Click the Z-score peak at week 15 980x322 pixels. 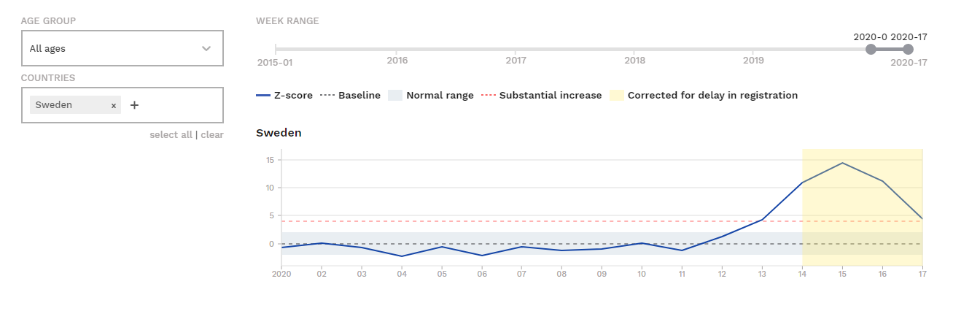(x=842, y=163)
